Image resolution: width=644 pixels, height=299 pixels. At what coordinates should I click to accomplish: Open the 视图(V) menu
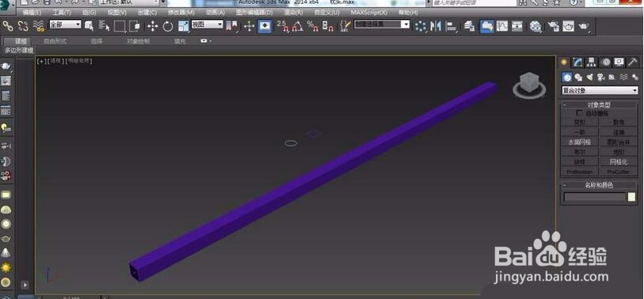(116, 13)
